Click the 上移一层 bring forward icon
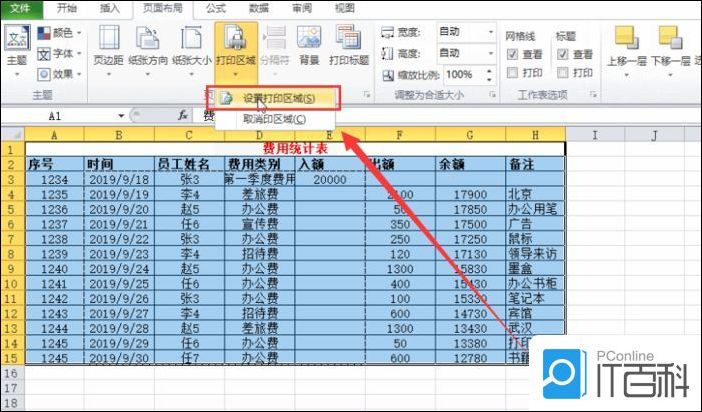This screenshot has height=412, width=702. [x=626, y=39]
